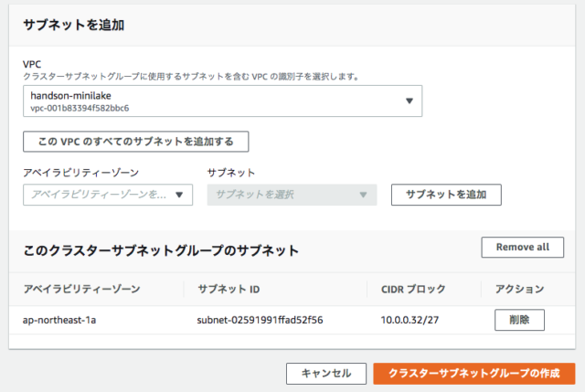Click the アベイラビリティーゾーン column header
The width and height of the screenshot is (585, 392).
[x=81, y=289]
